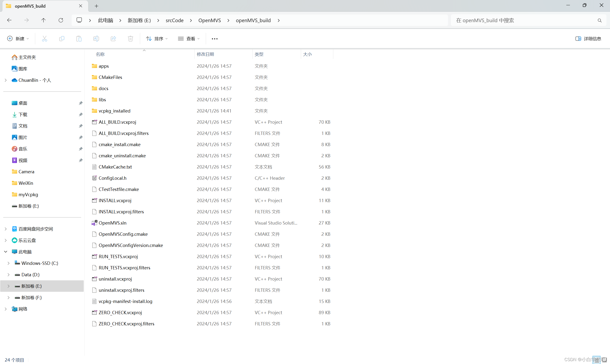The height and width of the screenshot is (364, 610).
Task: Click the new tab plus button
Action: tap(96, 6)
